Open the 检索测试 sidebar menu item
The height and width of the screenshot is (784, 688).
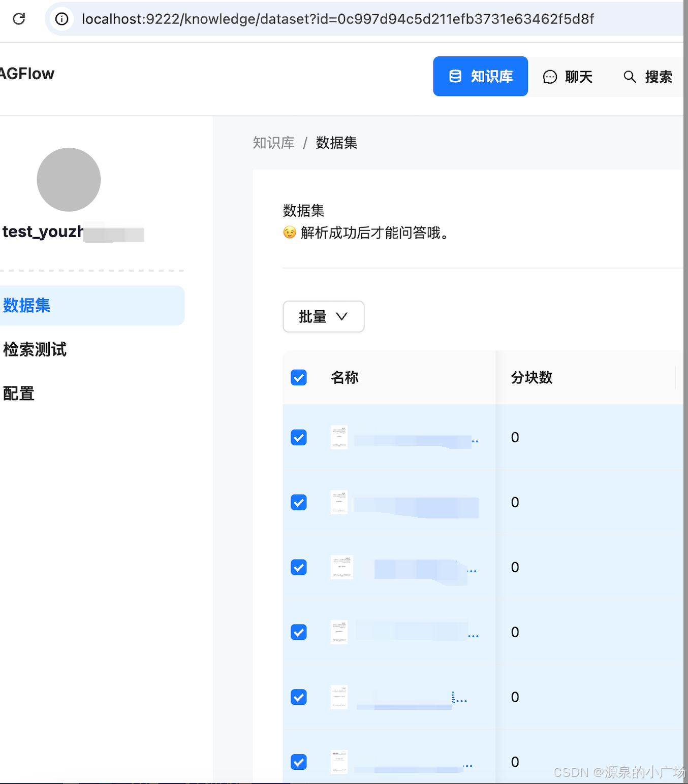click(35, 349)
